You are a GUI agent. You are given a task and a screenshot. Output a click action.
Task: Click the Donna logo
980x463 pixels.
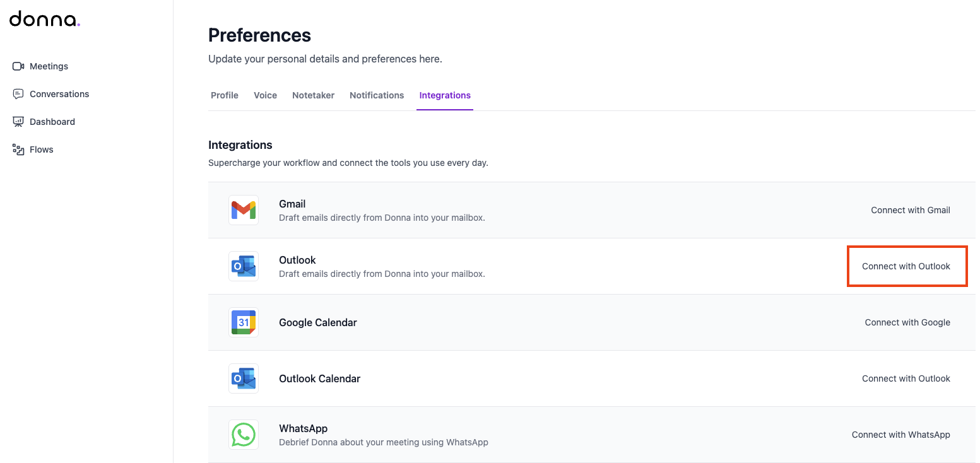pyautogui.click(x=45, y=20)
